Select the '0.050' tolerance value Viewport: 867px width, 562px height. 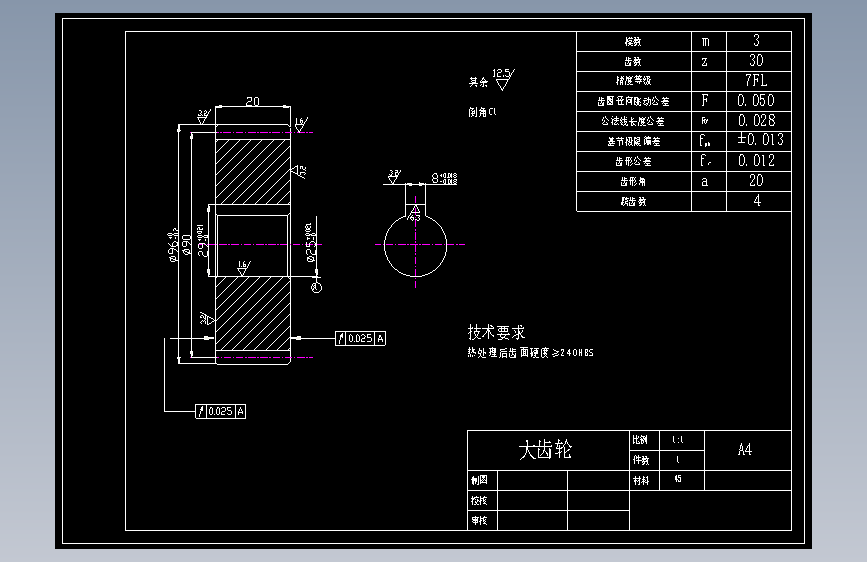point(756,101)
